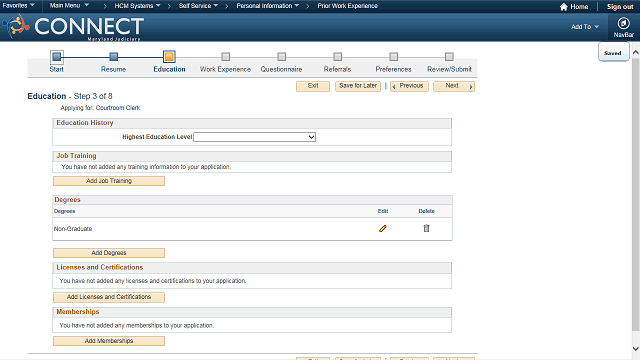The width and height of the screenshot is (640, 360).
Task: Open the NavBar compass icon
Action: click(x=623, y=23)
